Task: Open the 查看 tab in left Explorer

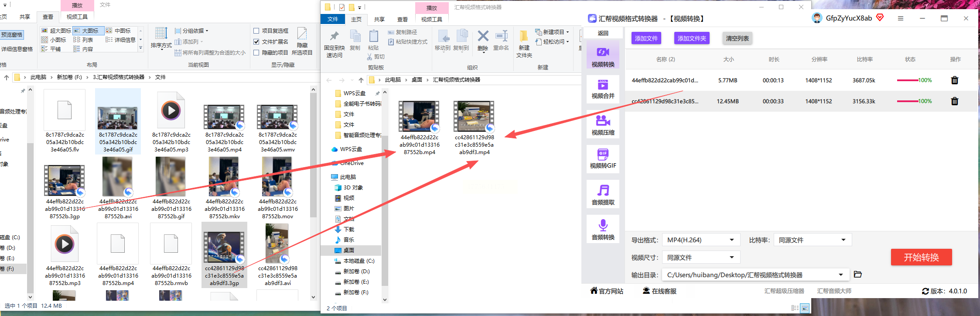Action: (x=48, y=17)
